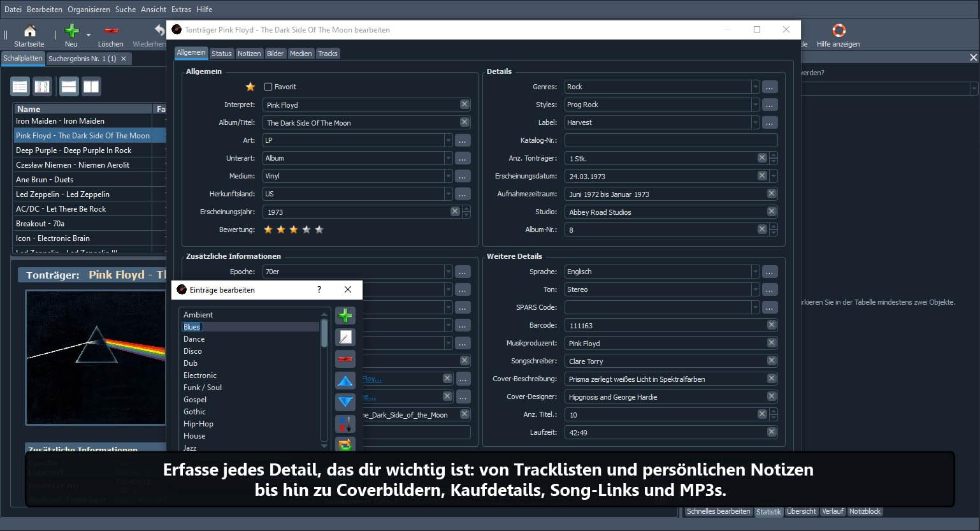Switch to cover grid view icon

coord(42,86)
